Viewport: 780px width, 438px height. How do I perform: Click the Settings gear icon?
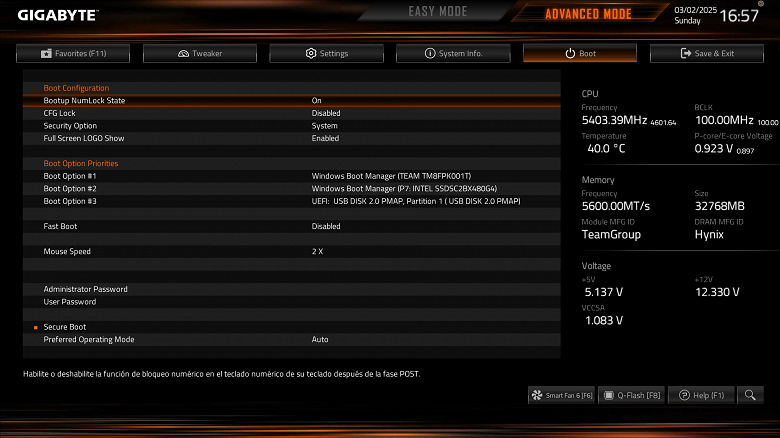pyautogui.click(x=311, y=53)
